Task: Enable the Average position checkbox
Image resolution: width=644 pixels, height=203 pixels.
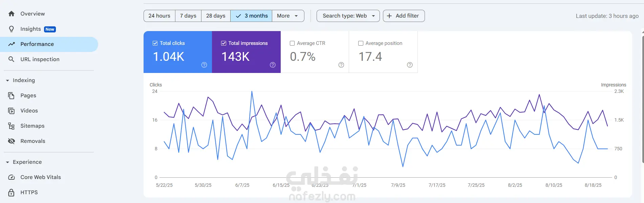Action: click(x=361, y=43)
